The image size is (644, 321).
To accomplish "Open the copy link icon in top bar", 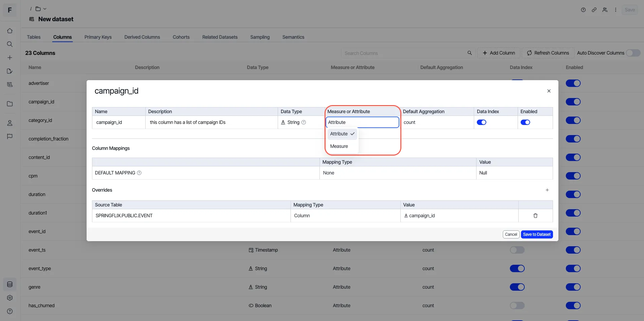I will 594,10.
